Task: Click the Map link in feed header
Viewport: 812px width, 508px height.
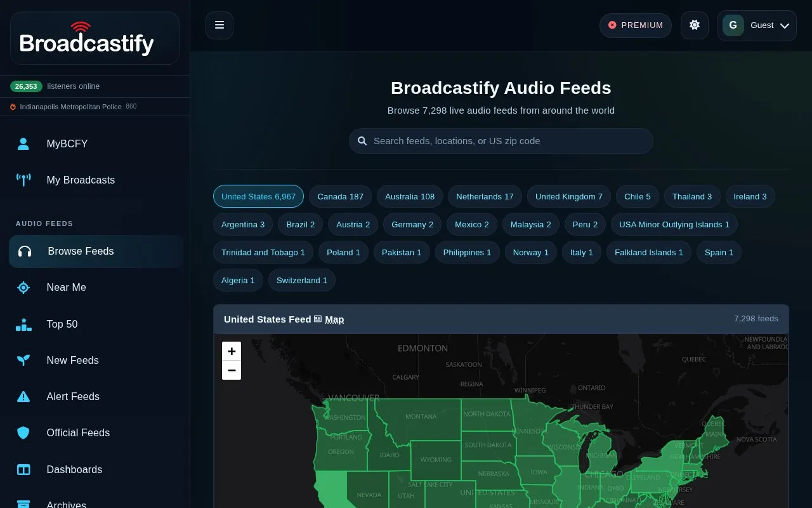Action: (x=334, y=319)
